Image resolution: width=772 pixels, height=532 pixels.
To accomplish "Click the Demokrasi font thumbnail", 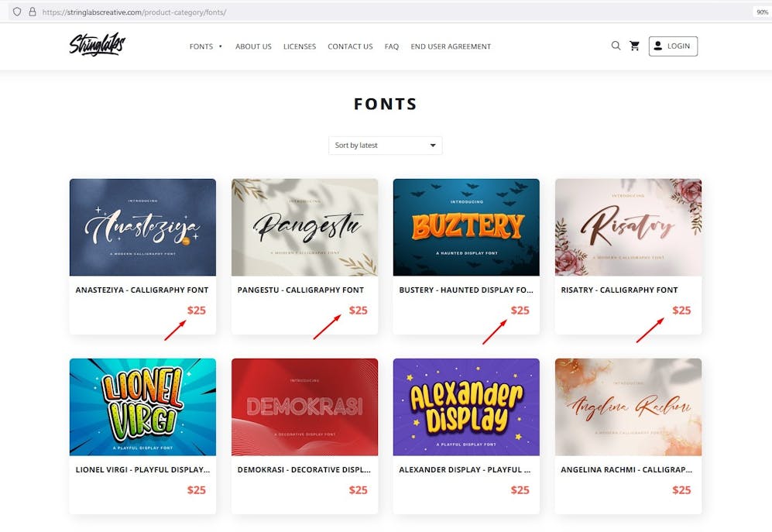I will tap(304, 407).
